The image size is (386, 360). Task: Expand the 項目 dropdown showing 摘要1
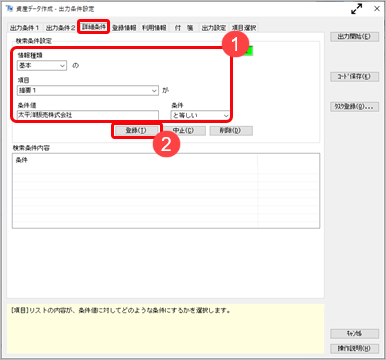pos(88,90)
